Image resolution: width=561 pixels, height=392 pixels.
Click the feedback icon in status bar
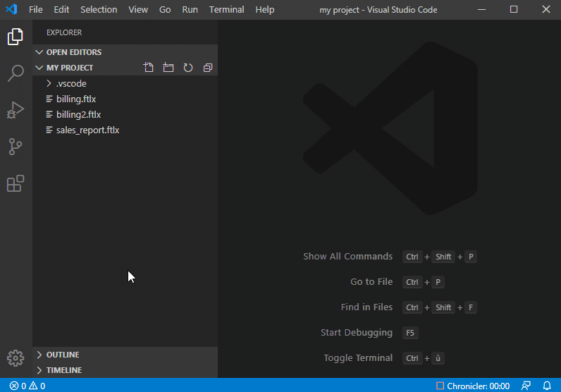(526, 386)
